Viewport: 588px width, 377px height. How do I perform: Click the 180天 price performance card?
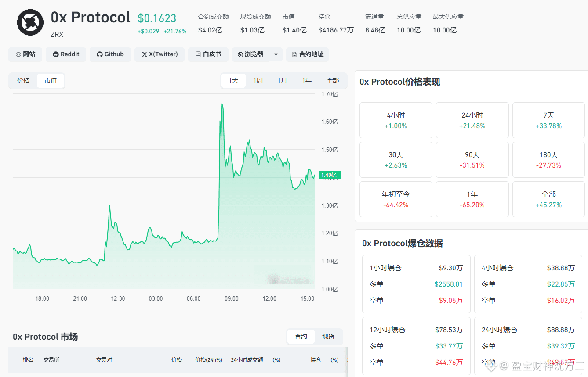[549, 160]
